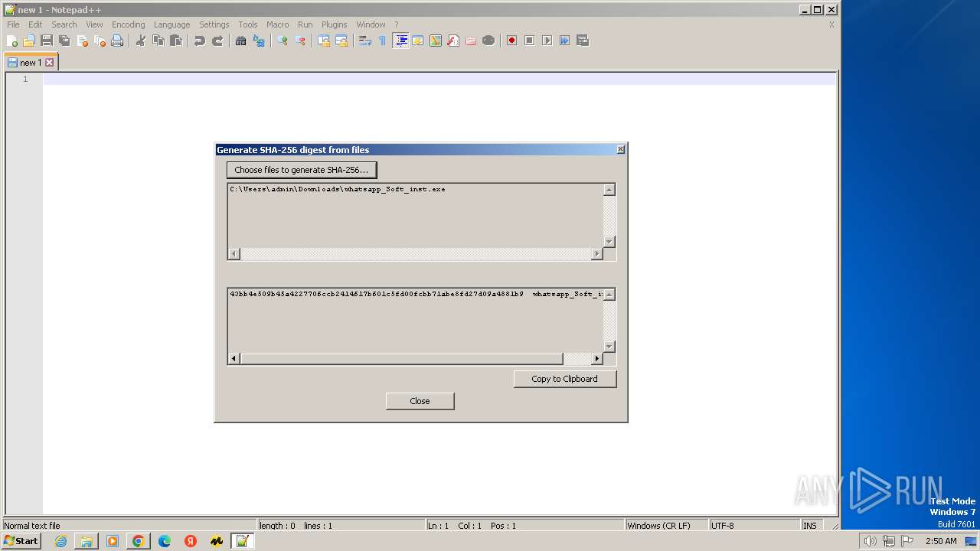
Task: Click the Zoom Out toolbar icon
Action: (300, 41)
